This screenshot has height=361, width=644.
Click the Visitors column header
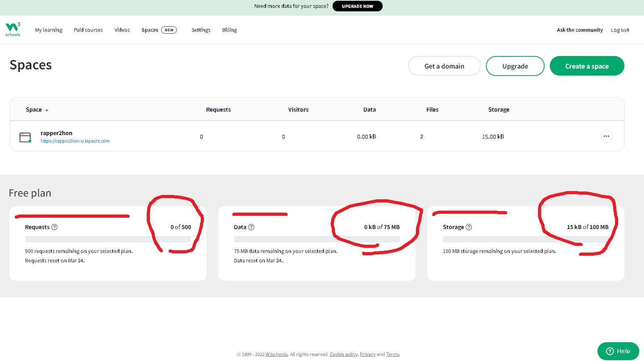tap(299, 110)
